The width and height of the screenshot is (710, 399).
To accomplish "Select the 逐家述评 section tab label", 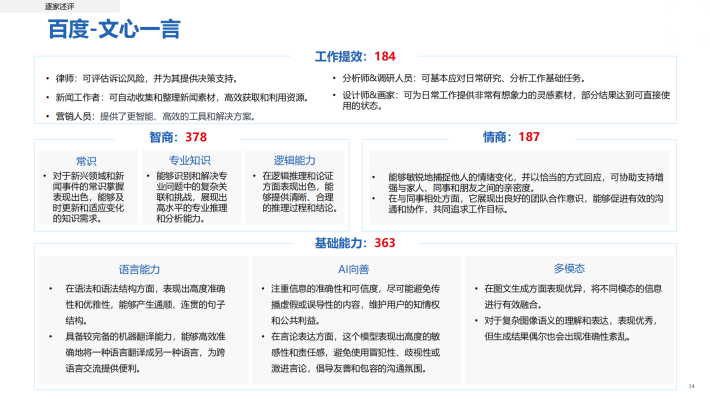I will (59, 7).
